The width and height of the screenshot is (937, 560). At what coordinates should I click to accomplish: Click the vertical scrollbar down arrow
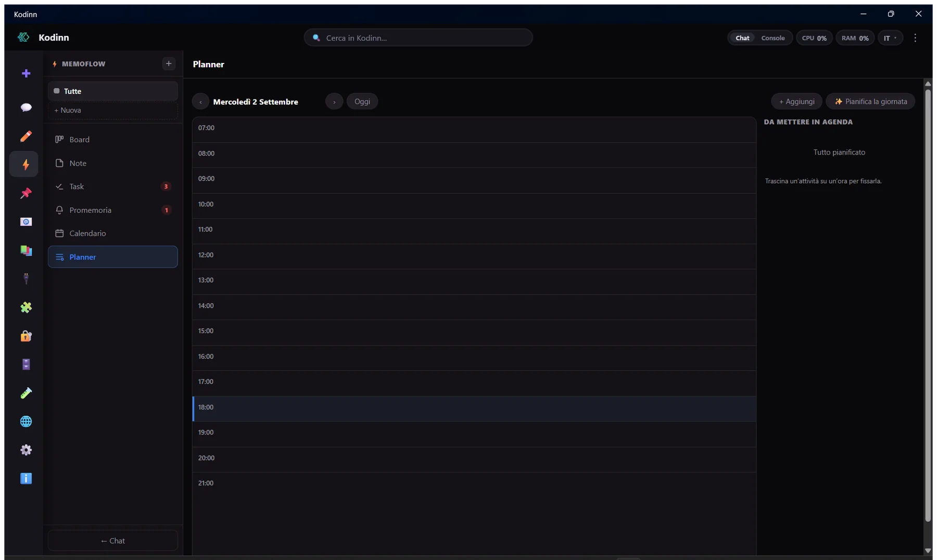pos(928,551)
